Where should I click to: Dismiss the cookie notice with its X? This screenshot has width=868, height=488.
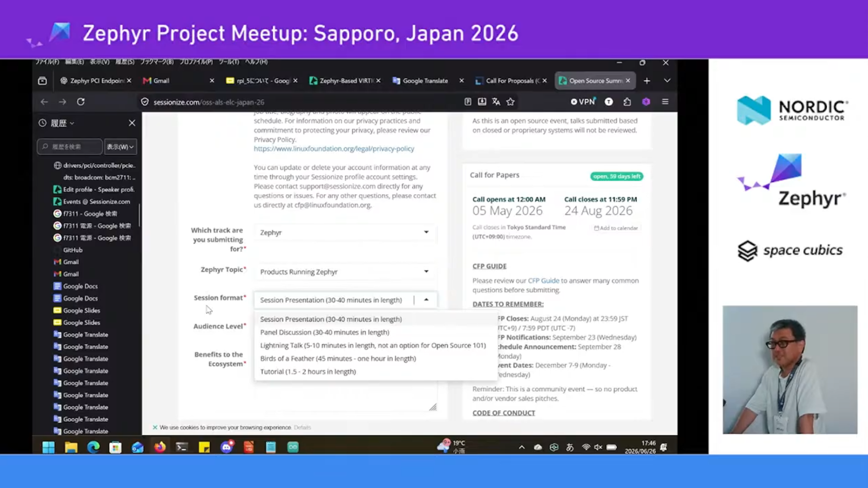[155, 427]
